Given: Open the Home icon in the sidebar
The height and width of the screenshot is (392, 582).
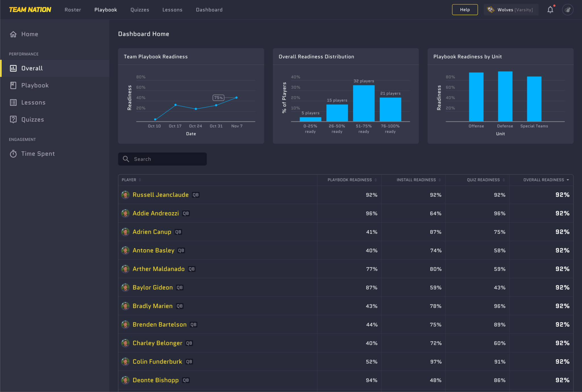Looking at the screenshot, I should click(x=13, y=34).
